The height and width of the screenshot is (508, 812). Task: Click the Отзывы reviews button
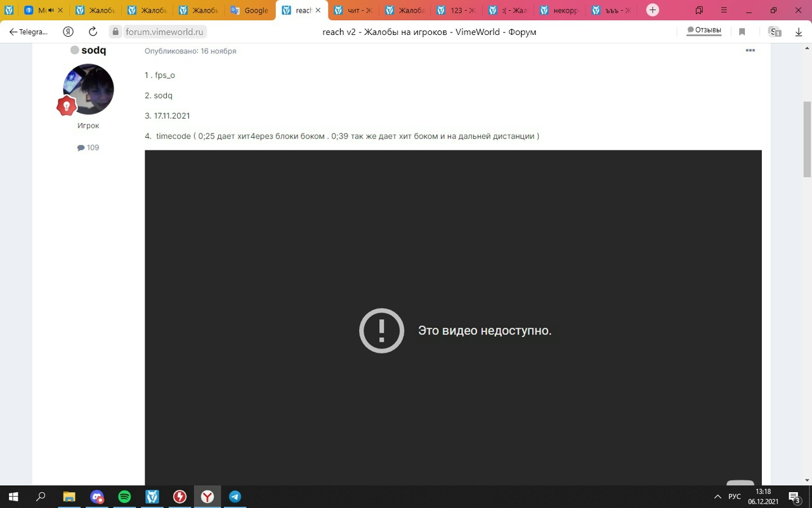(x=704, y=30)
